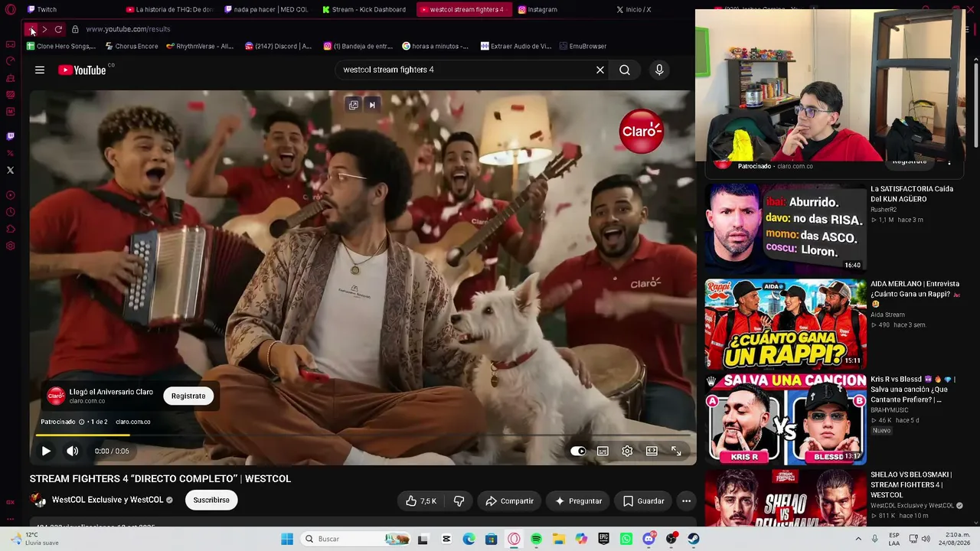Open the RhythmVerse bookmark

coord(200,46)
